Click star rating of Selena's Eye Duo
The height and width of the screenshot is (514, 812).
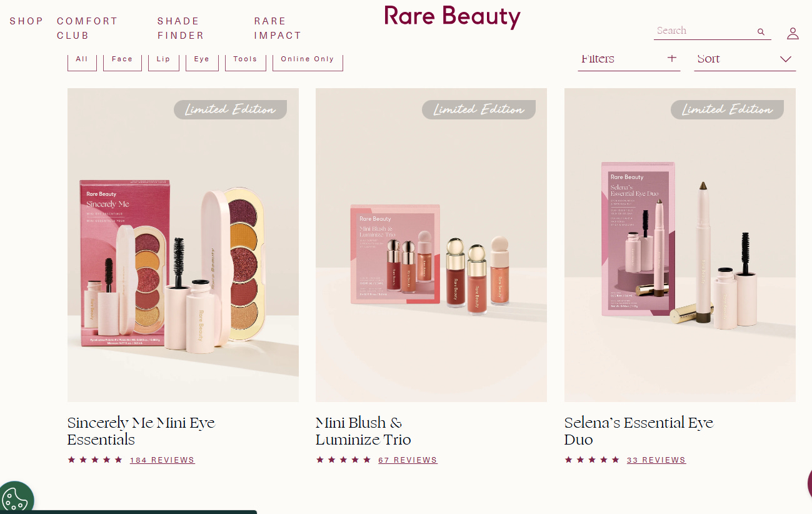[592, 460]
